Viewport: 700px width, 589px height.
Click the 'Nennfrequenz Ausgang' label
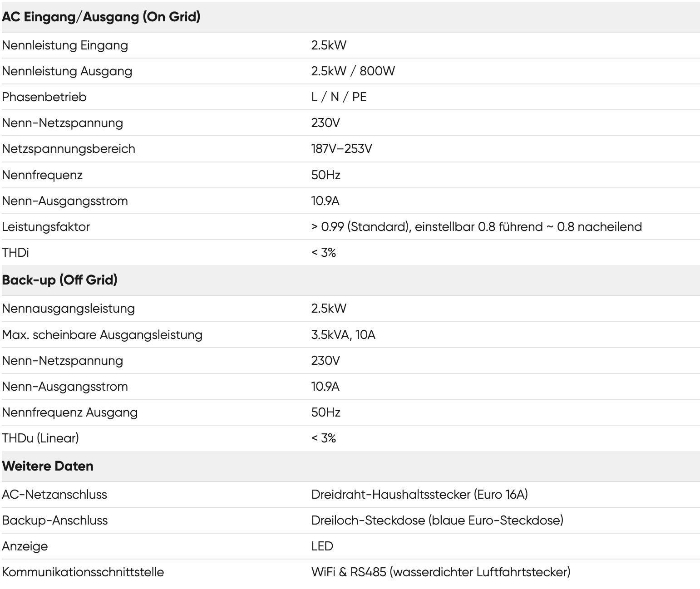point(69,412)
